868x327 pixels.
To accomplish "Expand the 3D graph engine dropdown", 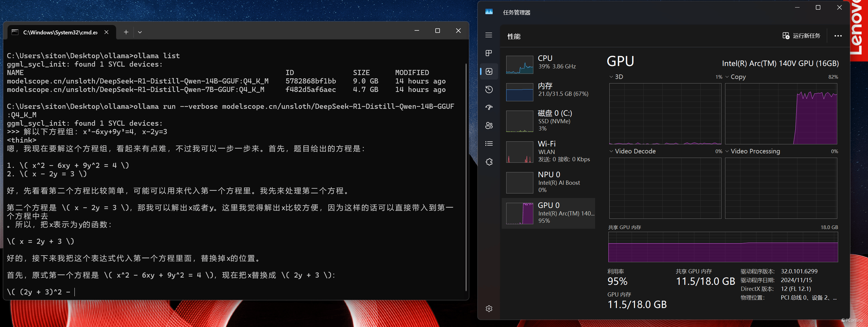I will (x=611, y=77).
